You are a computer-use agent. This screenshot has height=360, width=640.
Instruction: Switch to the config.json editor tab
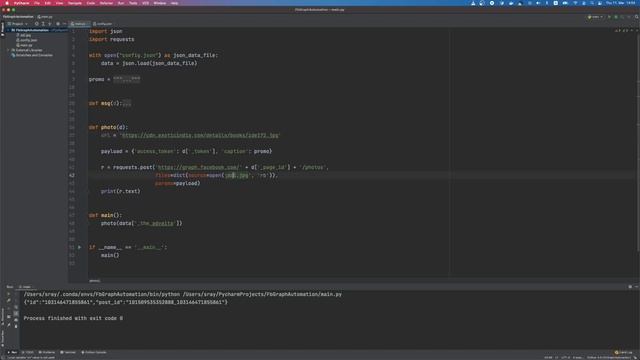click(102, 24)
